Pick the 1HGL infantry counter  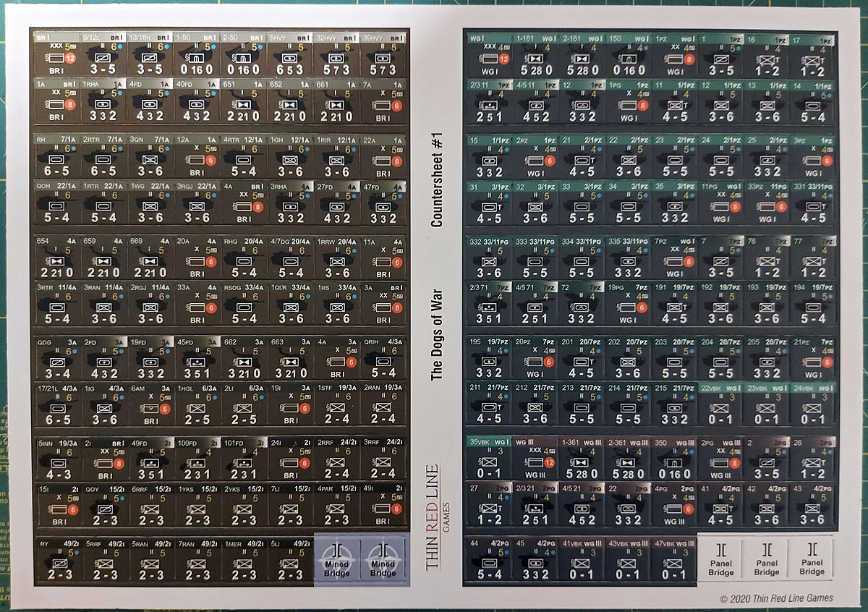197,404
